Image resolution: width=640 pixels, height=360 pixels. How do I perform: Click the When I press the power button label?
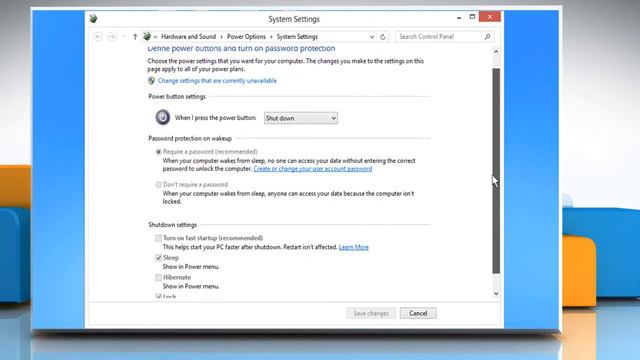pos(216,118)
